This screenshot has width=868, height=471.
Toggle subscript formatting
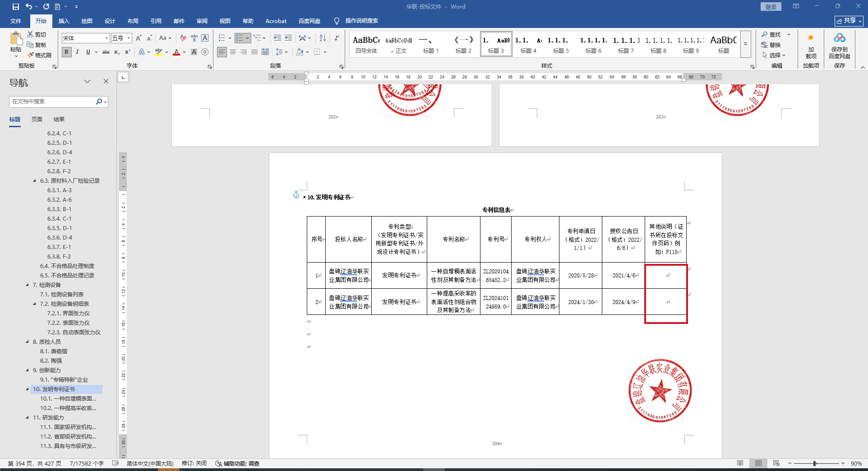click(x=117, y=52)
